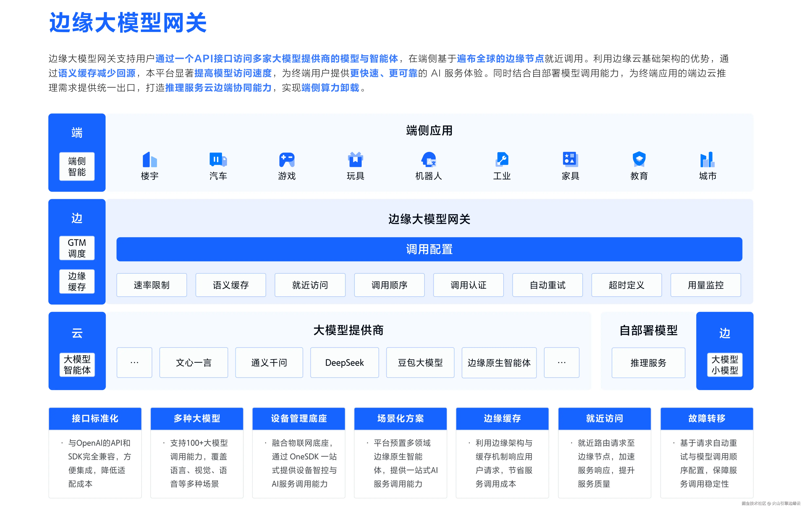Select the 用量监控 box
Image resolution: width=812 pixels, height=517 pixels.
(x=705, y=285)
